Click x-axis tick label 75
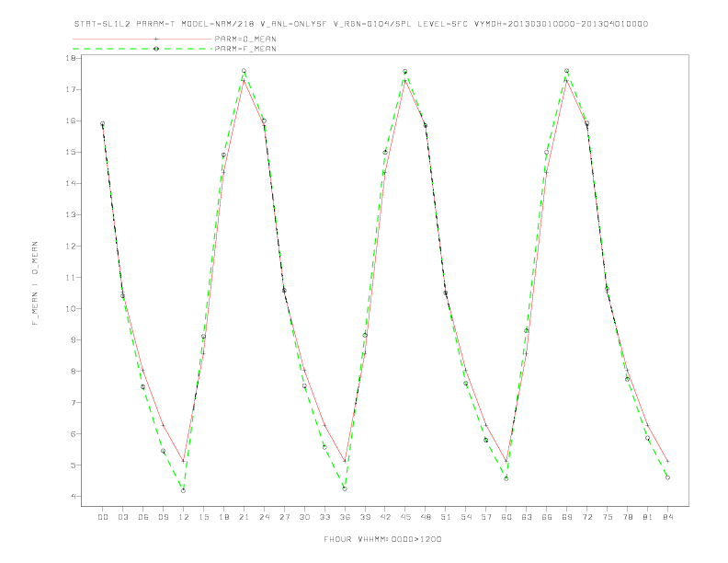 (608, 517)
